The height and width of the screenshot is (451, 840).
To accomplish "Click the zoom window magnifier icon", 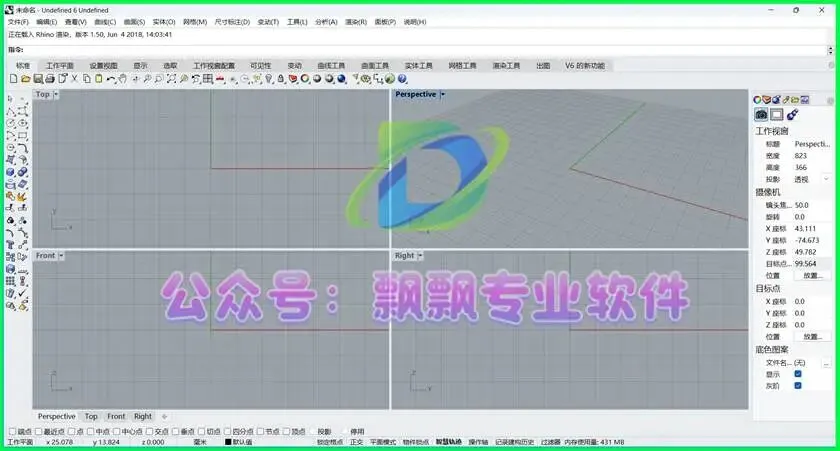I will pyautogui.click(x=159, y=79).
